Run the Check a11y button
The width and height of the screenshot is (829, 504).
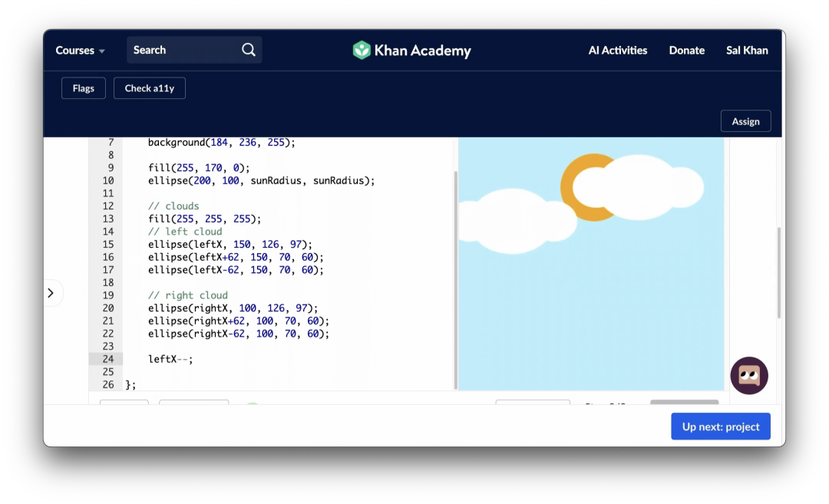150,88
